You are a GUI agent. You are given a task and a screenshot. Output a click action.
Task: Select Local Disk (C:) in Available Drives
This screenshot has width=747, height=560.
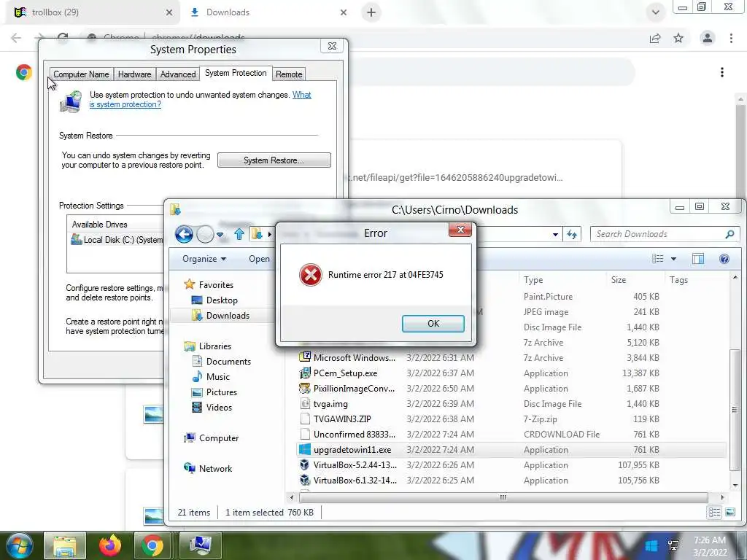(x=117, y=240)
